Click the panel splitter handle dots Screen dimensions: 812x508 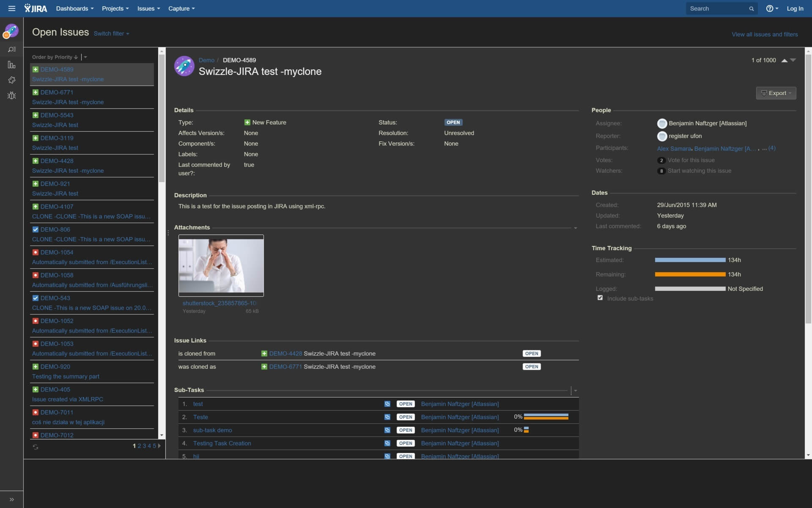tap(168, 233)
